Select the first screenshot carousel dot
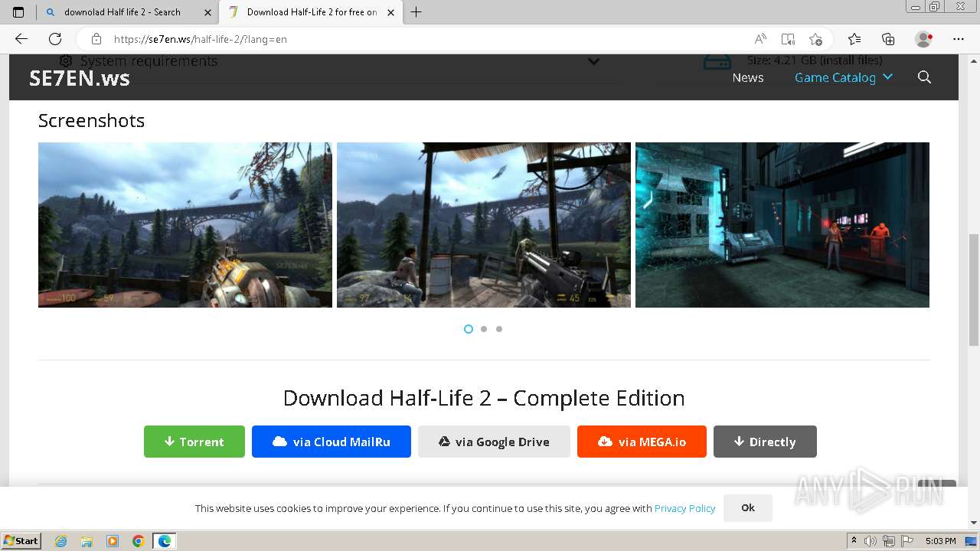The width and height of the screenshot is (980, 551). 469,329
